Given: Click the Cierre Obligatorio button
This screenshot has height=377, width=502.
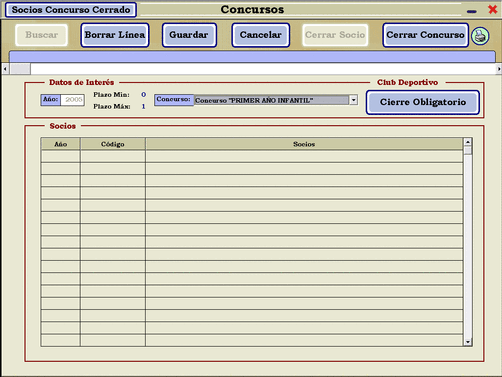Looking at the screenshot, I should click(x=423, y=102).
